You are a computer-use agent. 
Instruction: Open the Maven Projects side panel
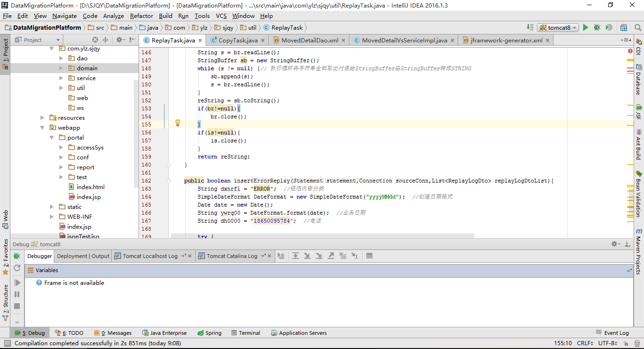pyautogui.click(x=639, y=251)
